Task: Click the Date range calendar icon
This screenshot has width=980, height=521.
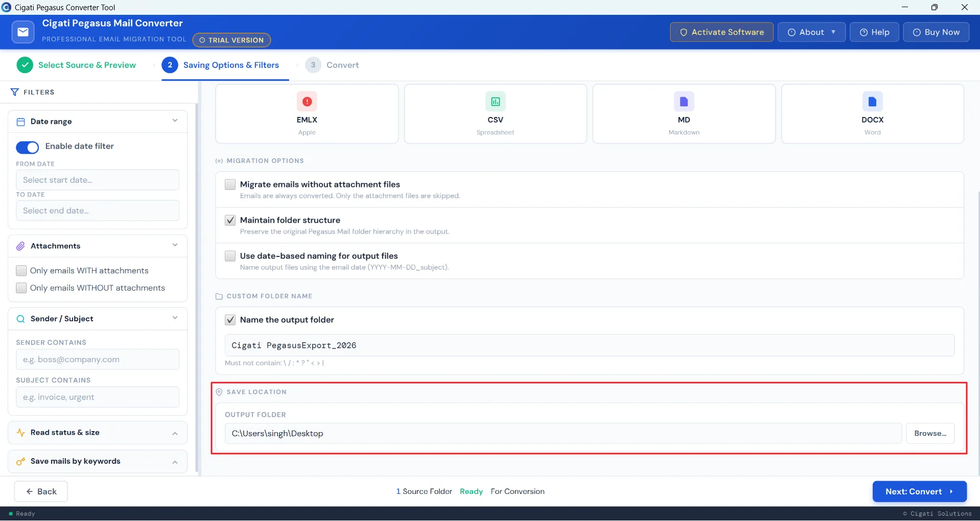Action: [21, 122]
